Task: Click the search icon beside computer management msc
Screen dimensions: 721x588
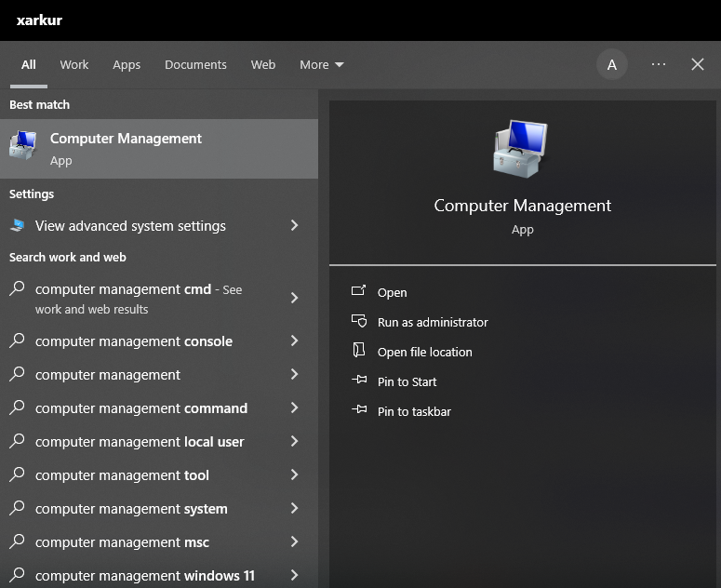Action: (x=17, y=542)
